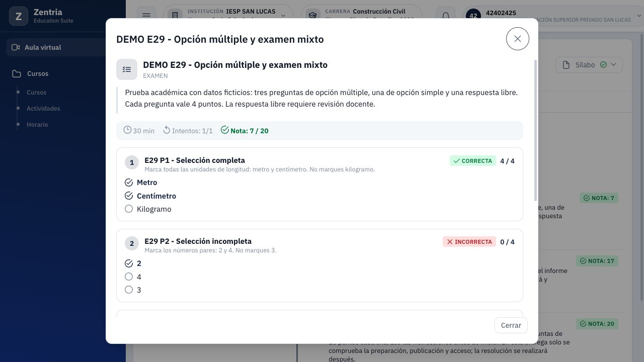644x362 pixels.
Task: Open the user menu 42402425
Action: [553, 16]
